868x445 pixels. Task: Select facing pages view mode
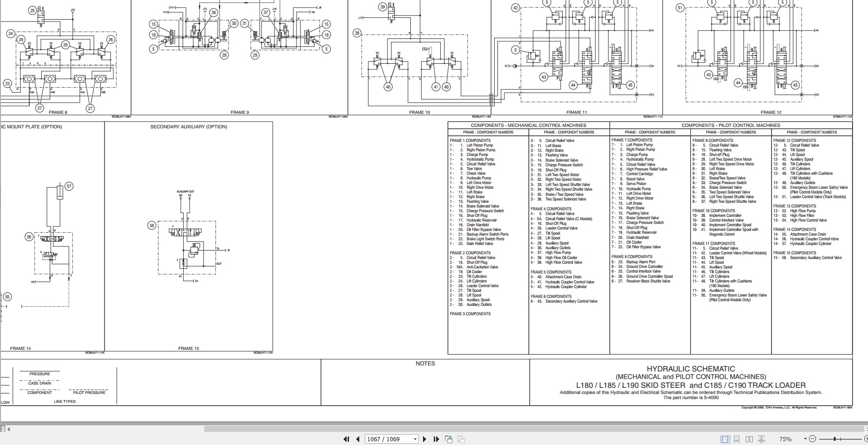pos(749,439)
